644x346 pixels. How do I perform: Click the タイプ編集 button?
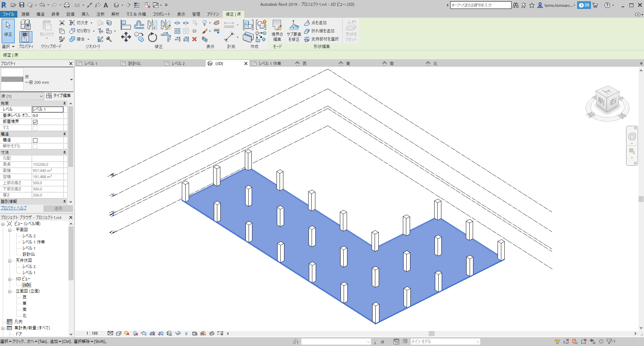[x=59, y=96]
